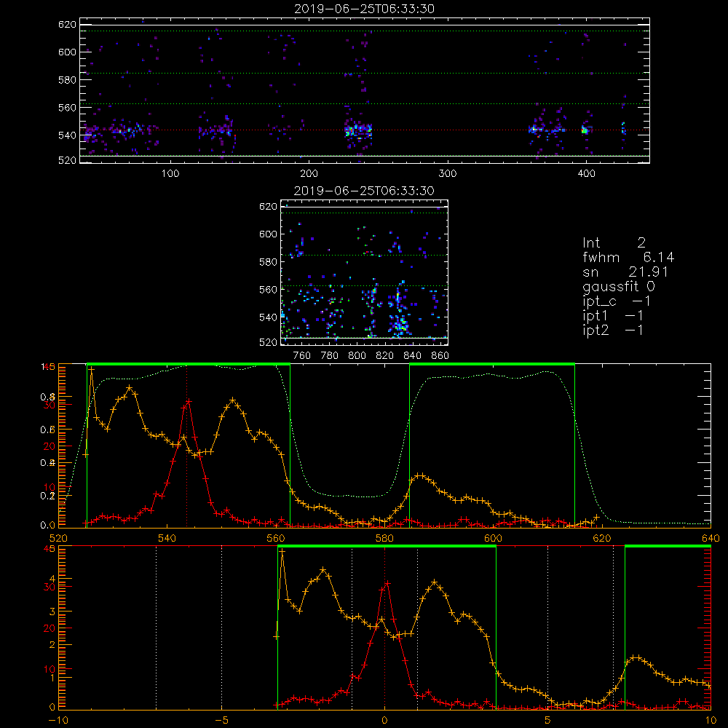Click x-axis label 600 on profile plot

click(x=493, y=538)
